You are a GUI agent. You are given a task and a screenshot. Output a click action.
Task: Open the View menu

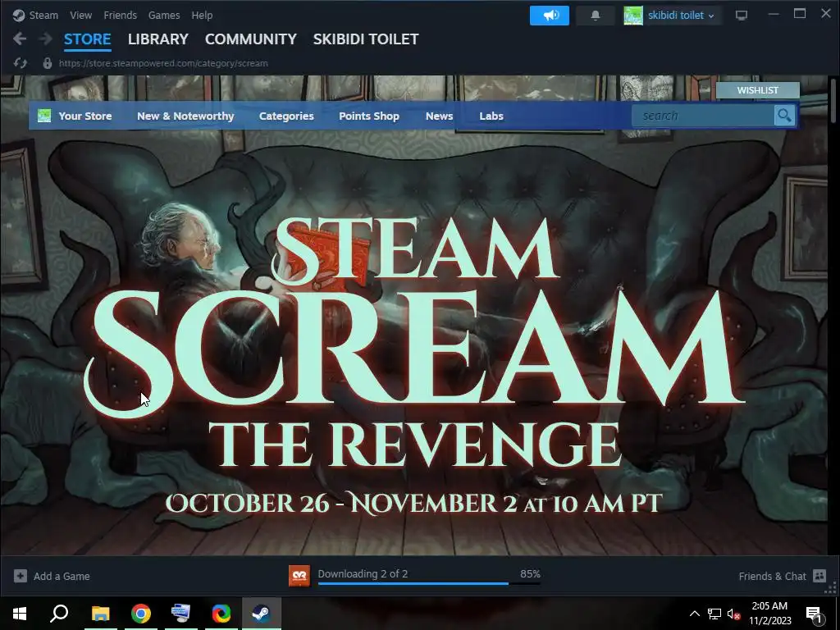tap(80, 15)
